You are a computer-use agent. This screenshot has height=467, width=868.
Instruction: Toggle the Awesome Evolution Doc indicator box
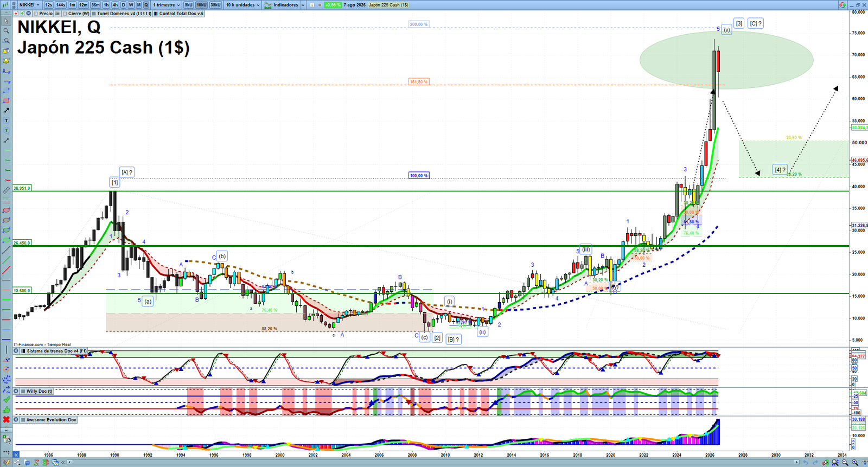point(23,420)
